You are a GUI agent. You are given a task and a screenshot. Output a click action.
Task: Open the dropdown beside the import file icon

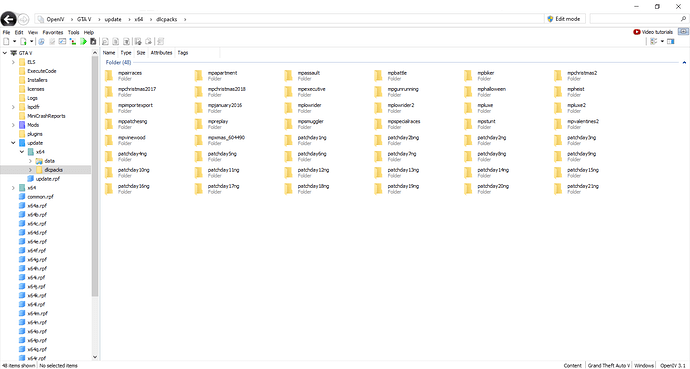tap(32, 41)
